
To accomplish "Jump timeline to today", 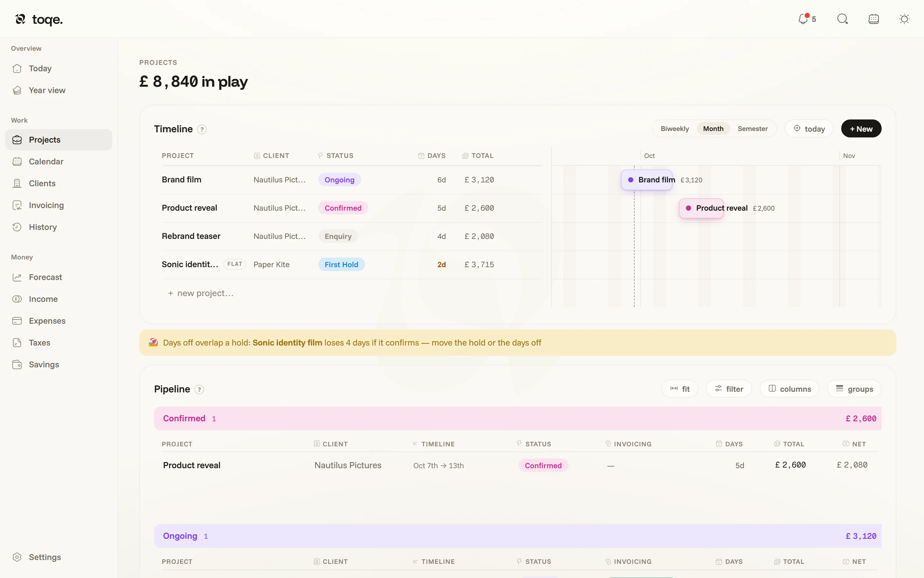I will point(809,129).
